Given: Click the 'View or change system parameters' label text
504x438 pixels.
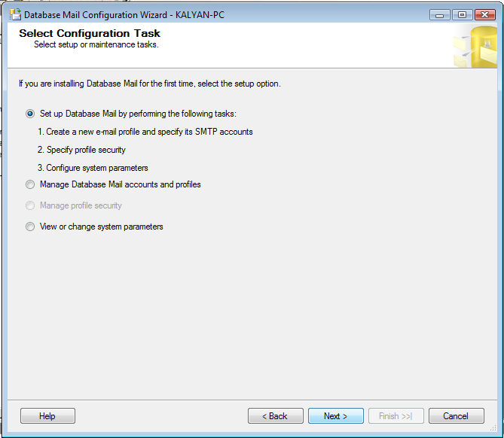Looking at the screenshot, I should (x=101, y=227).
